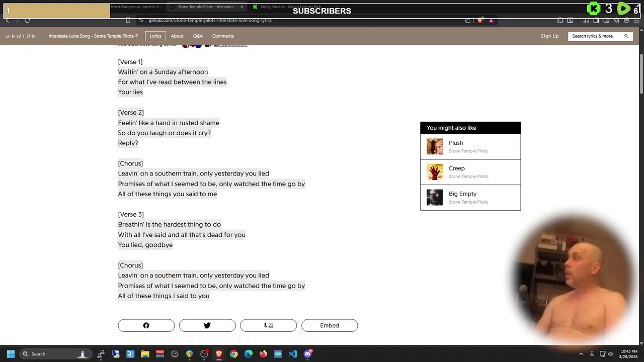Switch to the Q&A tab
The height and width of the screenshot is (362, 644).
pyautogui.click(x=198, y=36)
